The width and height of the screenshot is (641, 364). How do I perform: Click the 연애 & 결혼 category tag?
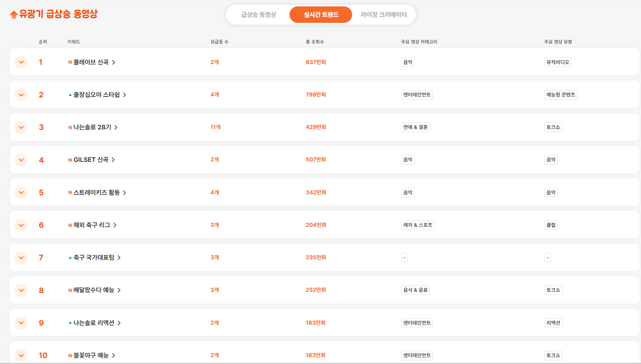(415, 127)
